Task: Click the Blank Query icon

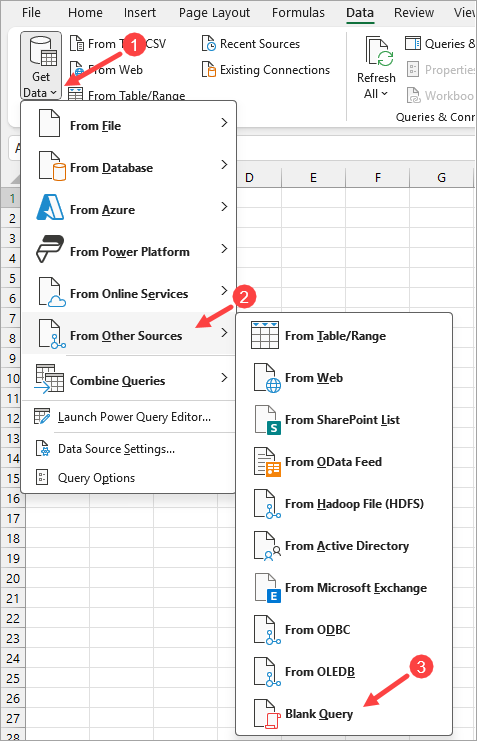Action: click(x=268, y=714)
